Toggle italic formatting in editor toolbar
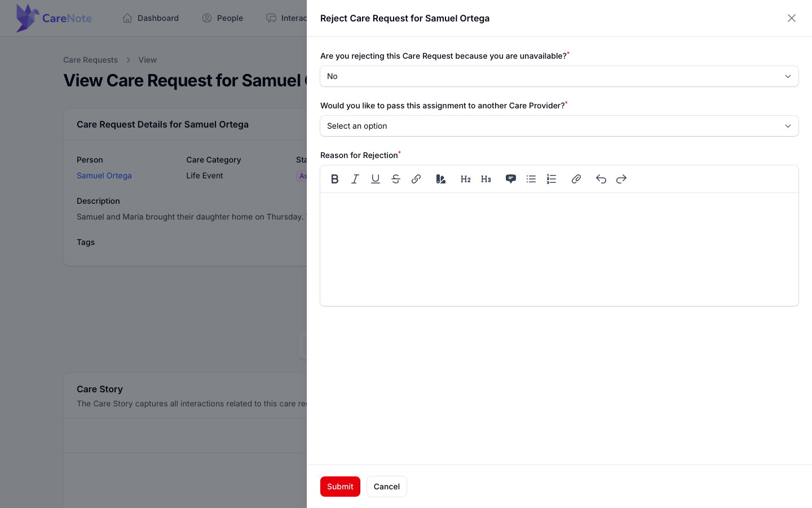The image size is (812, 508). tap(355, 179)
